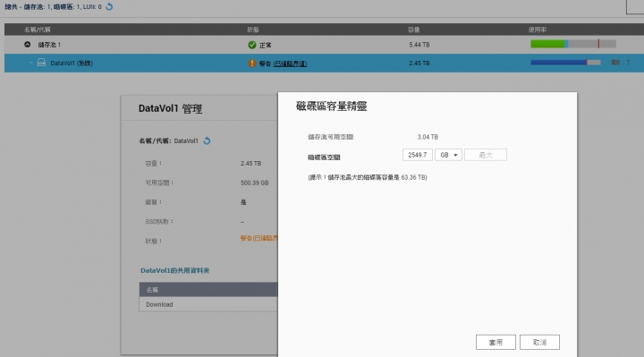644x357 pixels.
Task: Collapse the 儲存池 1 row
Action: coord(27,45)
